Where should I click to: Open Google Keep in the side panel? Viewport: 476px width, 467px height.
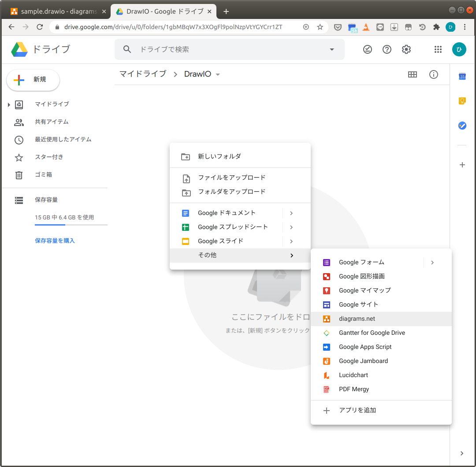pos(462,101)
